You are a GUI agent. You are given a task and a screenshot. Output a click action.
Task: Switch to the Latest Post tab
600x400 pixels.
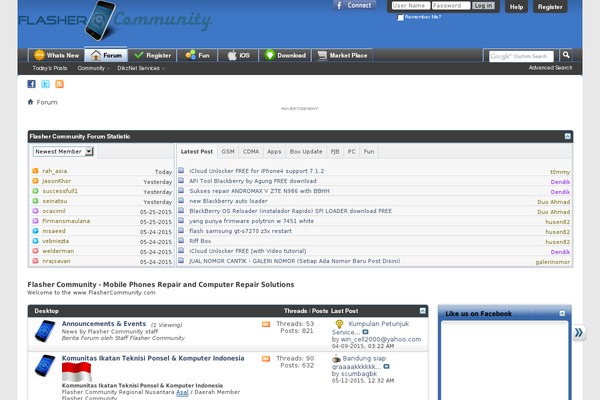[197, 152]
